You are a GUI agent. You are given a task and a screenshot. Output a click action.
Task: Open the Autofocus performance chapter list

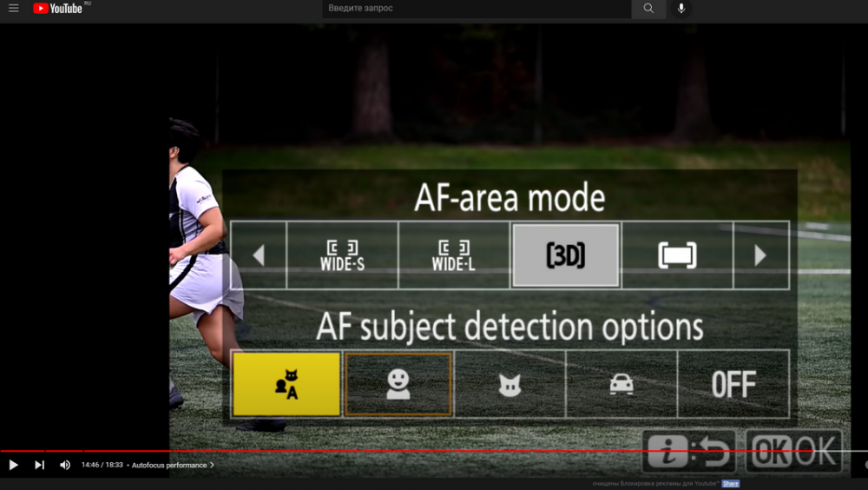pyautogui.click(x=173, y=465)
